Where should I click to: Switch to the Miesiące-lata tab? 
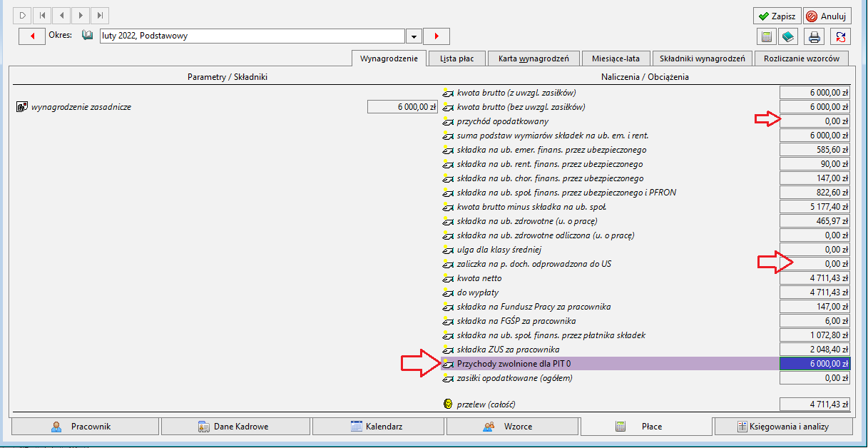click(616, 58)
